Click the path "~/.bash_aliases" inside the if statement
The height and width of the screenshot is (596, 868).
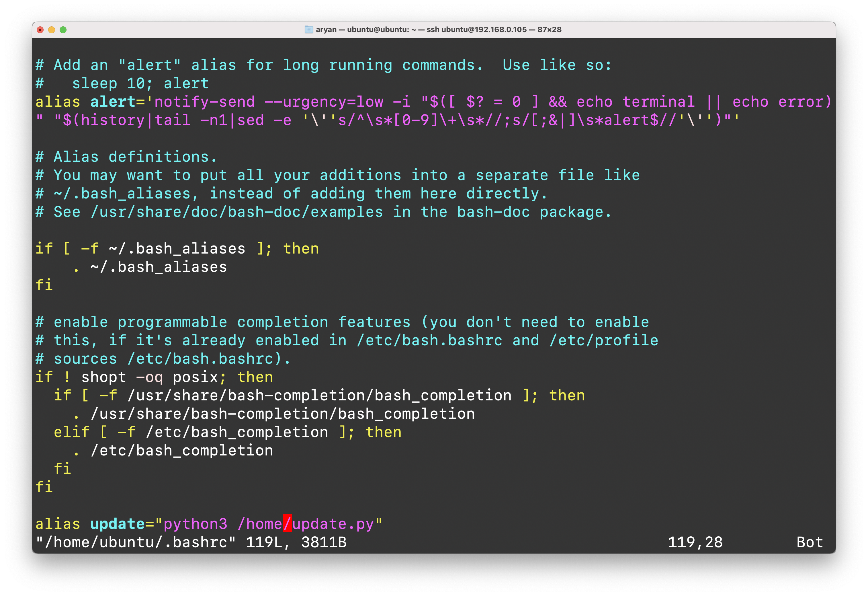(177, 248)
